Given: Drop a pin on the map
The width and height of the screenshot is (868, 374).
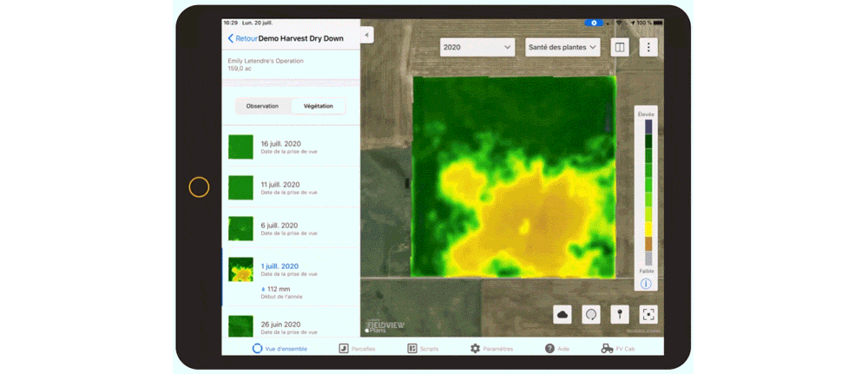Looking at the screenshot, I should 620,315.
